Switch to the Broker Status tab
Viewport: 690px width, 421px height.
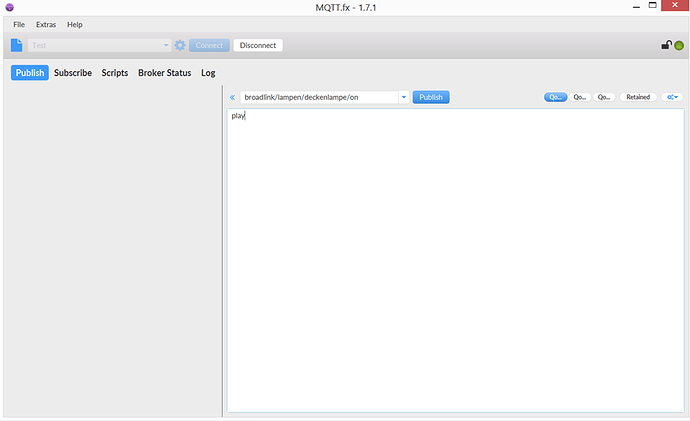(165, 73)
